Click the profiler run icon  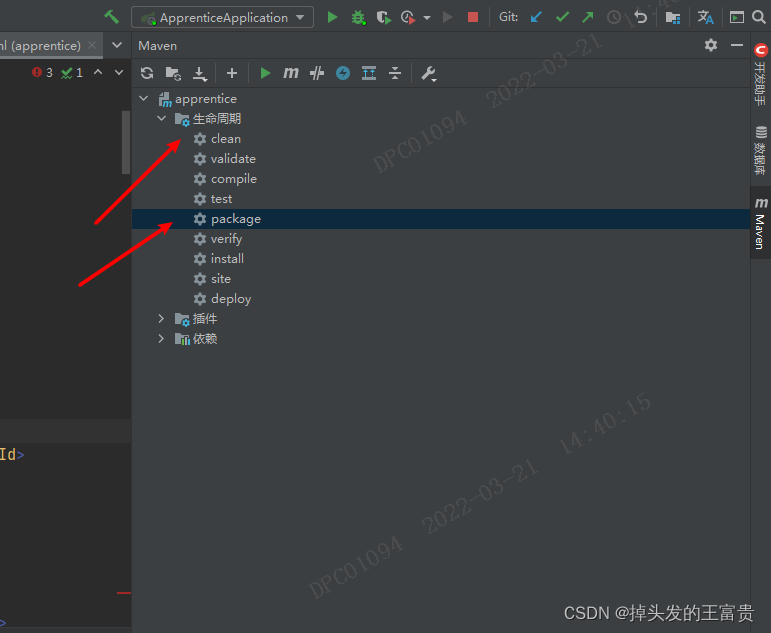coord(408,18)
